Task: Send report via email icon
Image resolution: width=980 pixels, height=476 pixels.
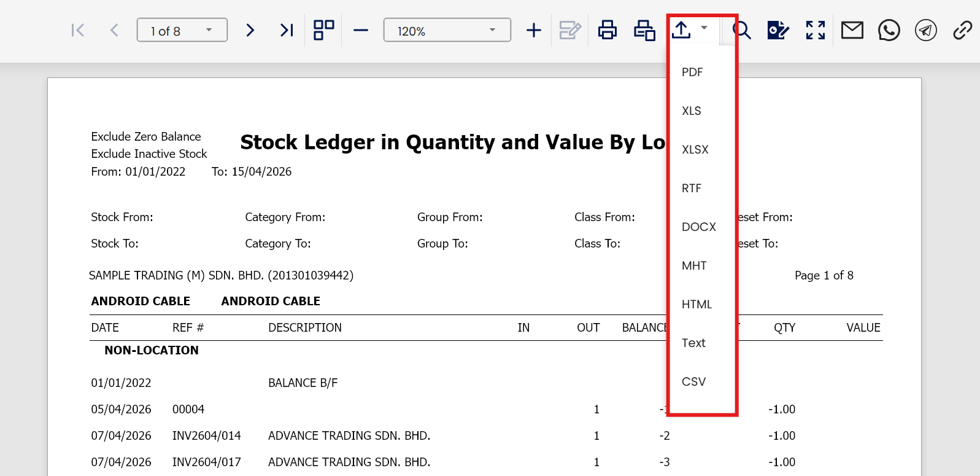Action: [852, 30]
